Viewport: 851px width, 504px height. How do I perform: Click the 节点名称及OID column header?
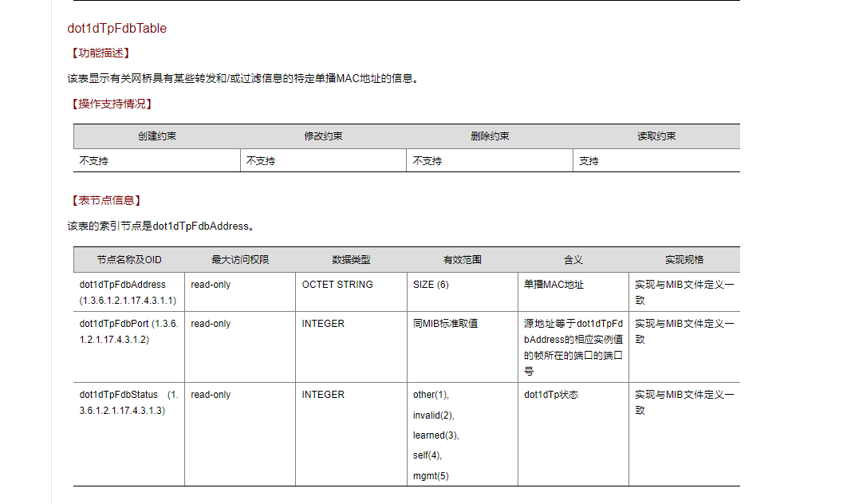tap(129, 260)
